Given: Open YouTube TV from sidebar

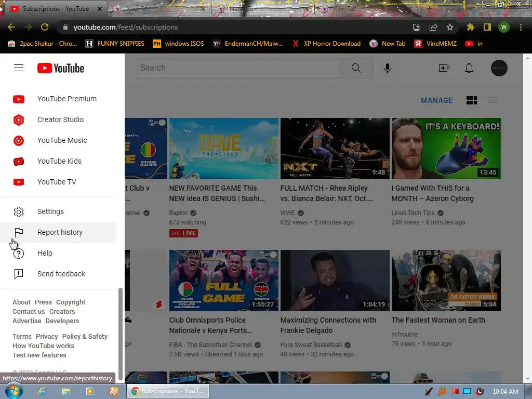Looking at the screenshot, I should [x=58, y=182].
